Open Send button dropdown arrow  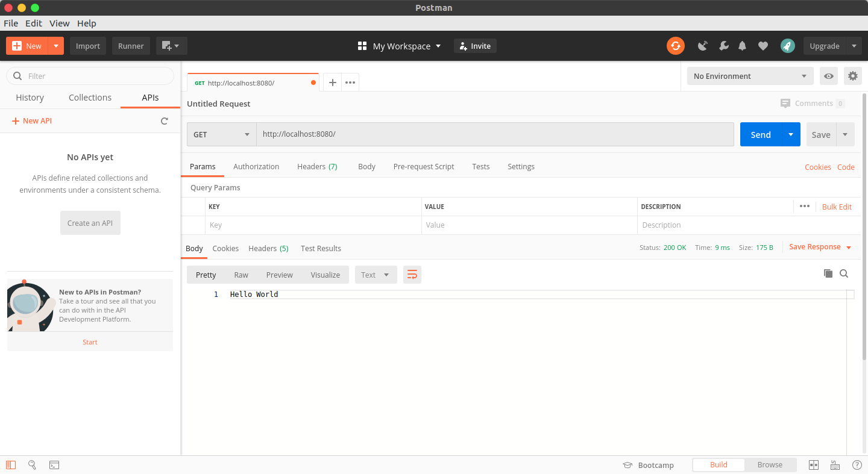[x=791, y=134]
